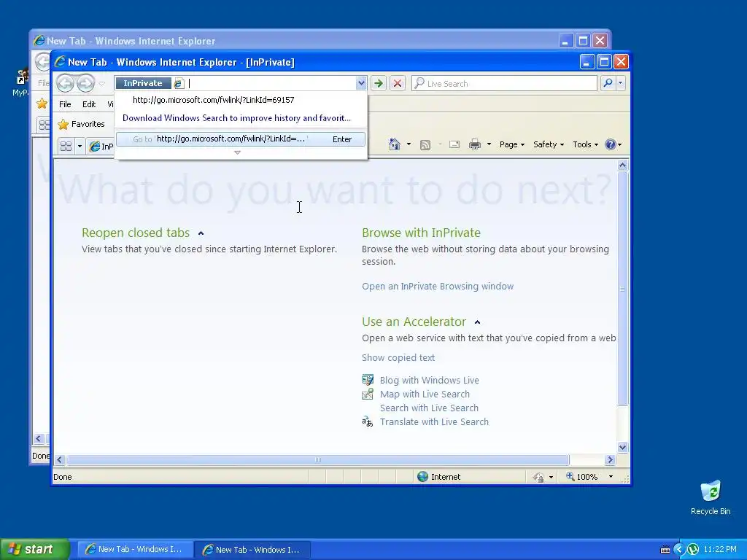The image size is (747, 560).
Task: Open the zoom level dropdown arrow
Action: click(x=611, y=477)
